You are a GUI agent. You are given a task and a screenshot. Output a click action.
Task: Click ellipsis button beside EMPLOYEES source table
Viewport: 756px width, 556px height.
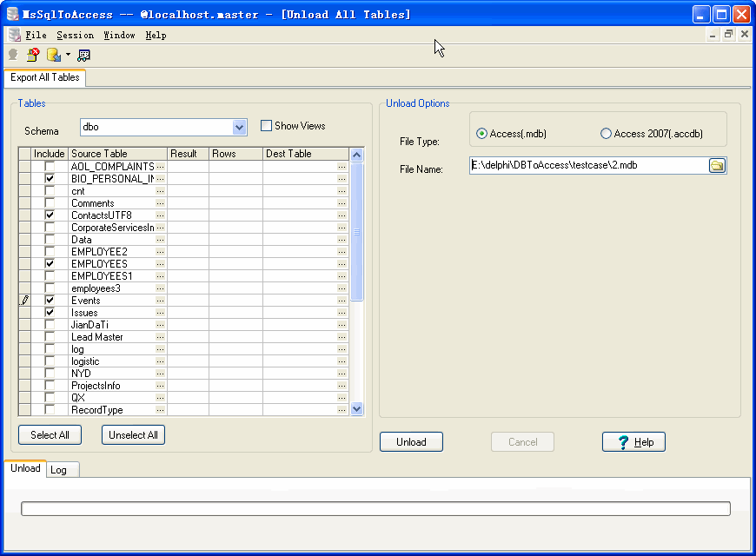pos(161,264)
